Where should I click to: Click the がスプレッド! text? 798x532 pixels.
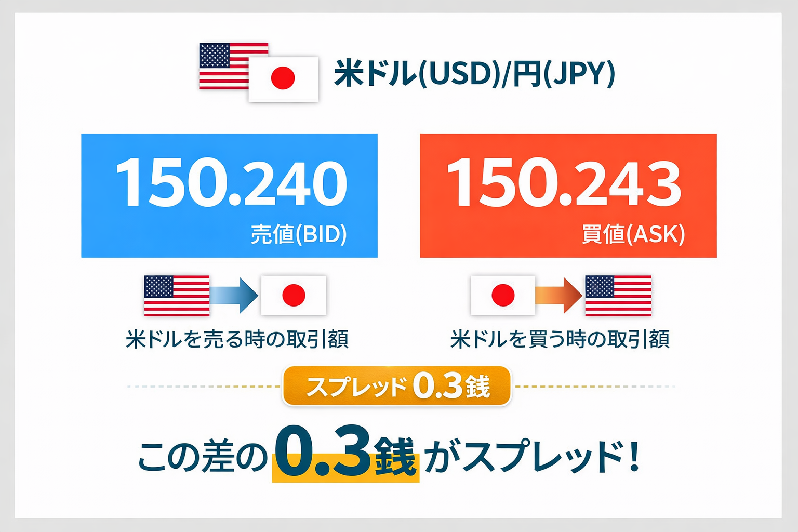pos(531,457)
